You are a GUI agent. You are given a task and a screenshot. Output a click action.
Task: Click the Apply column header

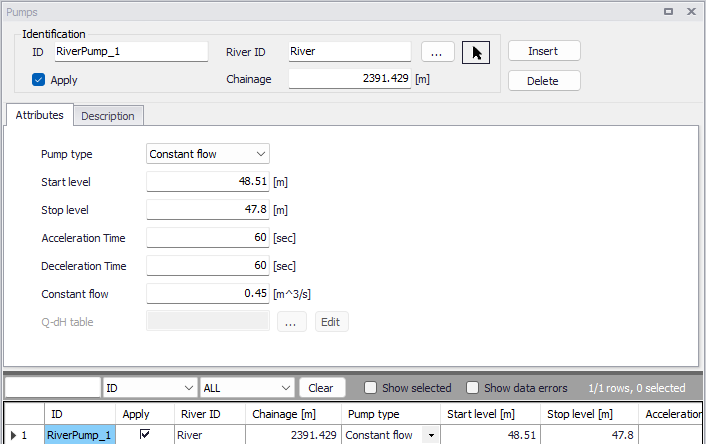pyautogui.click(x=145, y=414)
